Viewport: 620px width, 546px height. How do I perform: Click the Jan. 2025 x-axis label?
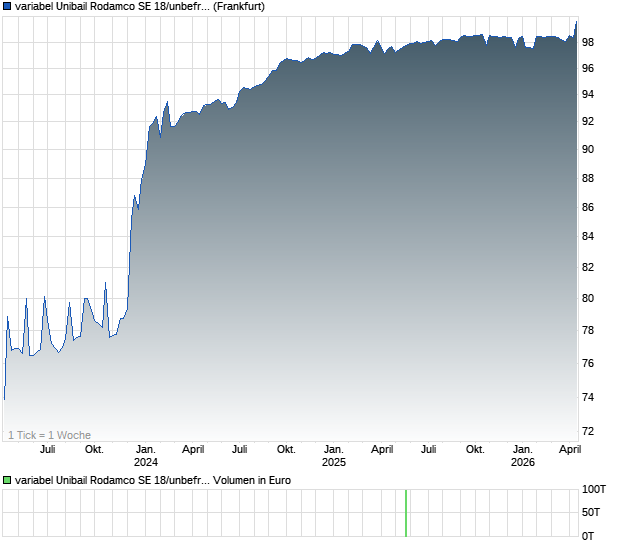pos(334,455)
